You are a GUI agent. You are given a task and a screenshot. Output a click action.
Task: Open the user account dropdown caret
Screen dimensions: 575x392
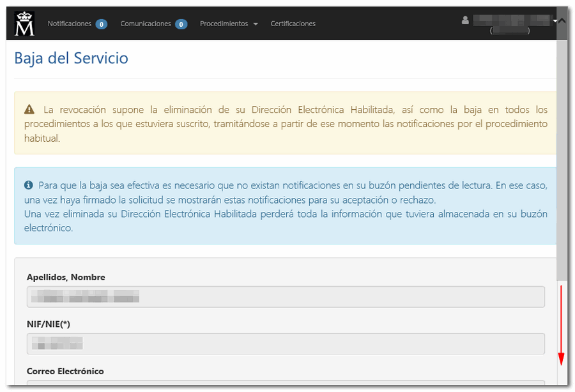555,20
